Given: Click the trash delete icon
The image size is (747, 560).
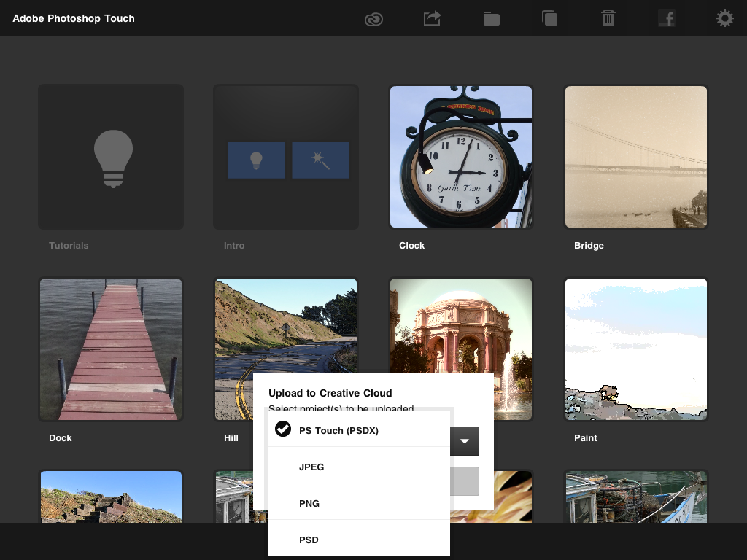Looking at the screenshot, I should [608, 18].
